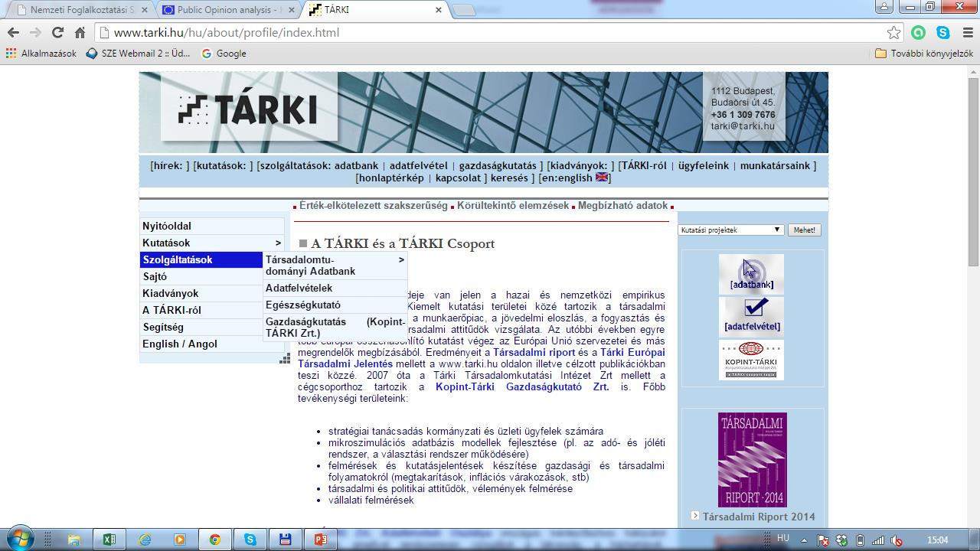
Task: Click the browser Forward arrow
Action: 35,33
